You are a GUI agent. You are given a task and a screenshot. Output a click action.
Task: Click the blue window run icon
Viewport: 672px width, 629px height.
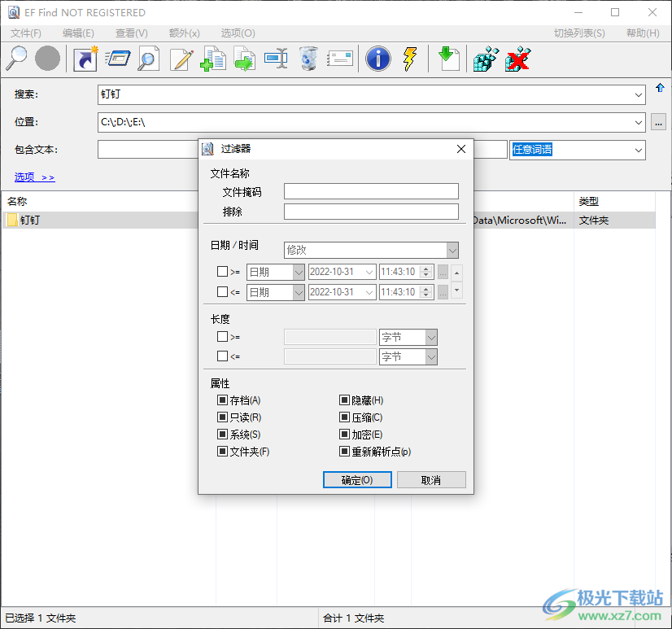click(117, 59)
